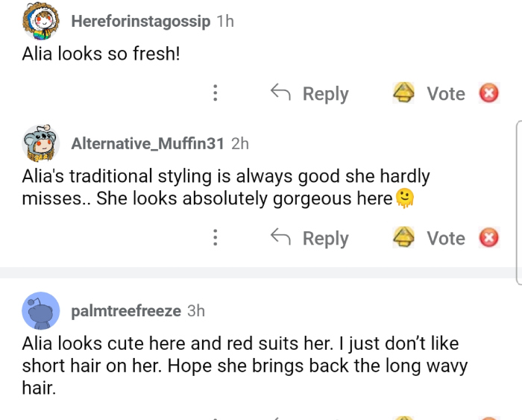The height and width of the screenshot is (420, 522).
Task: Open palmtreefreeze's avatar icon
Action: pos(40,310)
